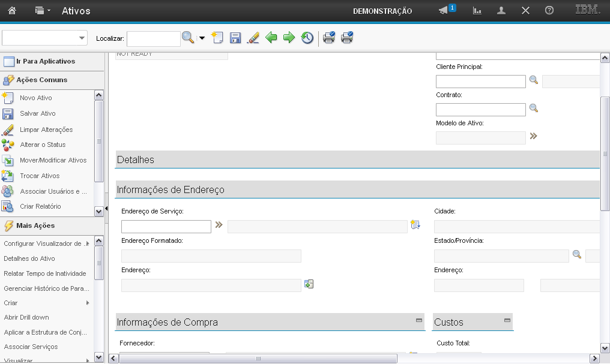Click Ir Para Aplicativos button
The width and height of the screenshot is (610, 364).
coord(45,61)
